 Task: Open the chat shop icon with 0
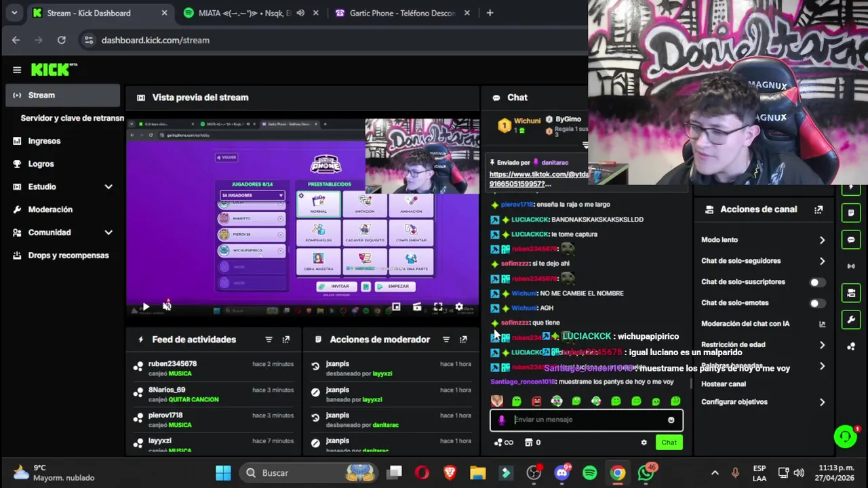pos(533,443)
